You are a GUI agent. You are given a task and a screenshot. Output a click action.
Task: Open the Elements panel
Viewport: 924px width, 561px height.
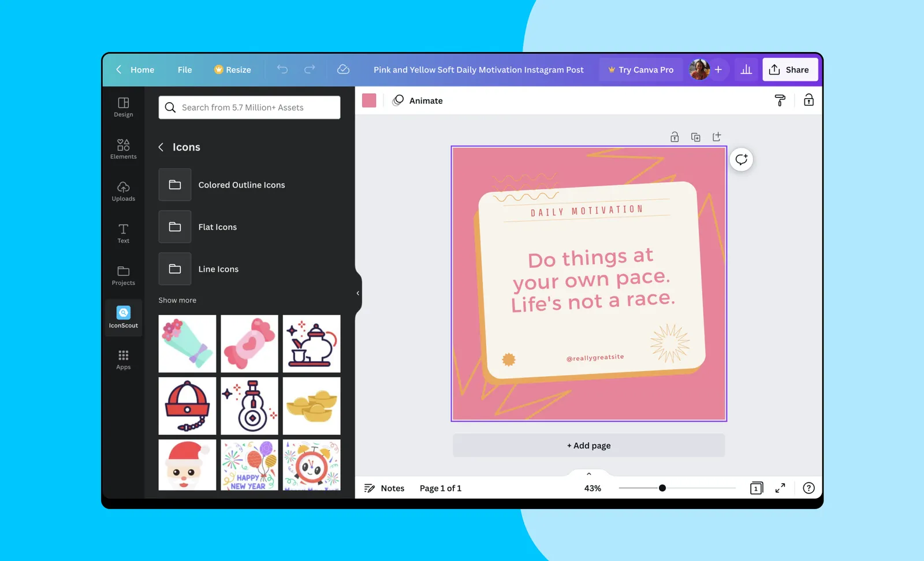point(123,149)
